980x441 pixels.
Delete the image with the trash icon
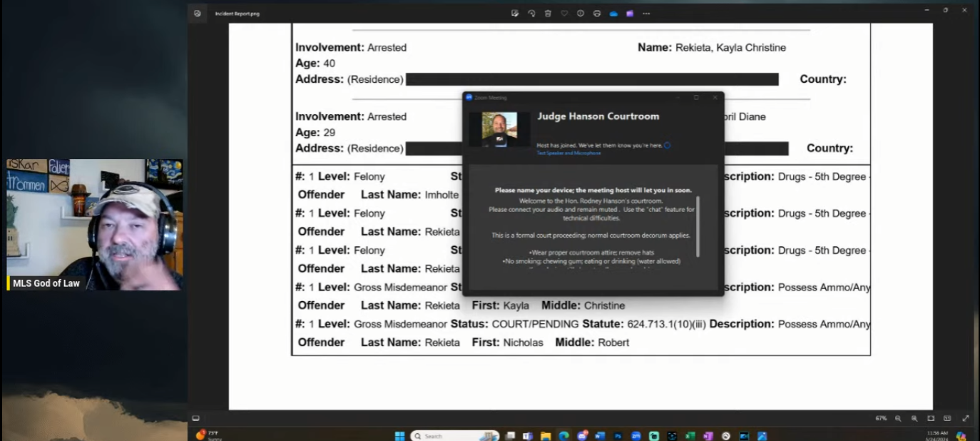[548, 14]
